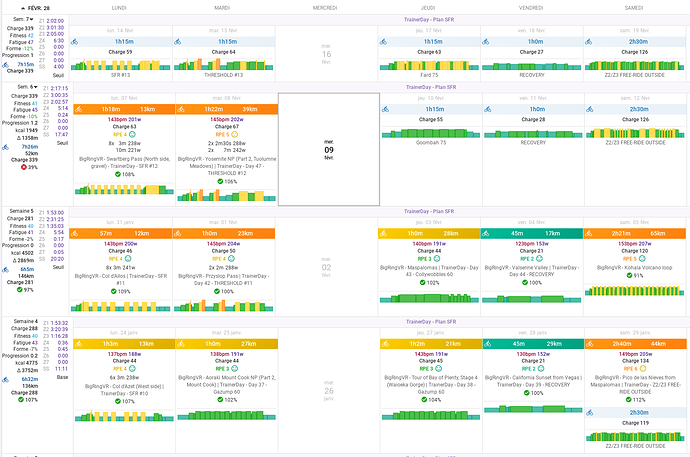Select the mer. 09 févr. day cell
The height and width of the screenshot is (457, 690).
pos(329,150)
